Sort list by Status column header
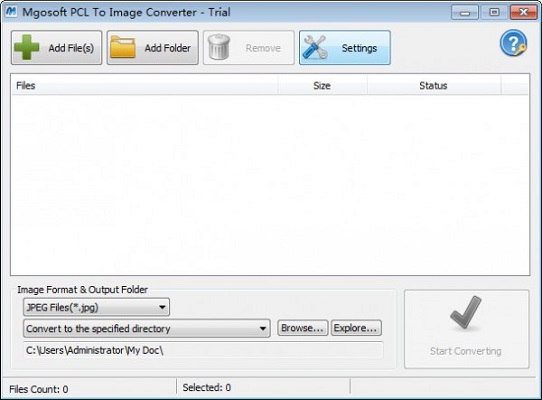 coord(433,85)
